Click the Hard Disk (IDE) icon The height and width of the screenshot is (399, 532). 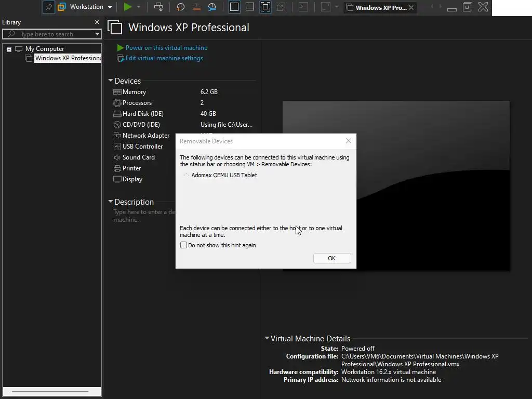coord(117,114)
